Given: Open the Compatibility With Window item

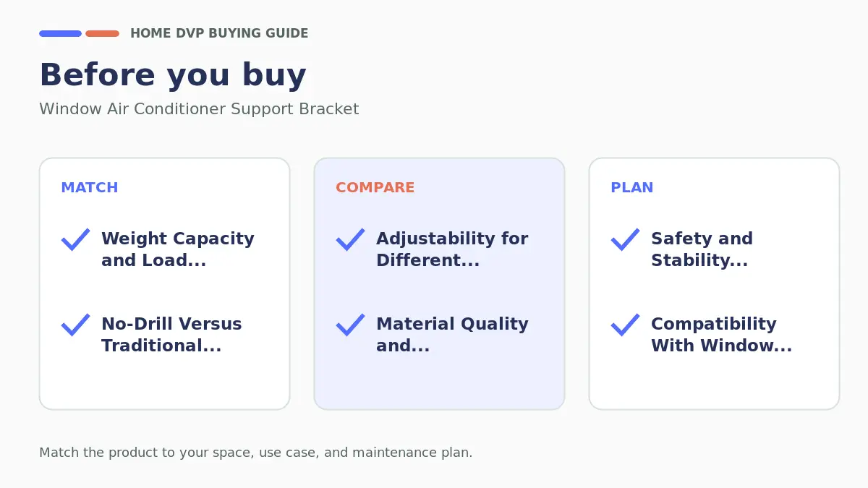Looking at the screenshot, I should [722, 335].
